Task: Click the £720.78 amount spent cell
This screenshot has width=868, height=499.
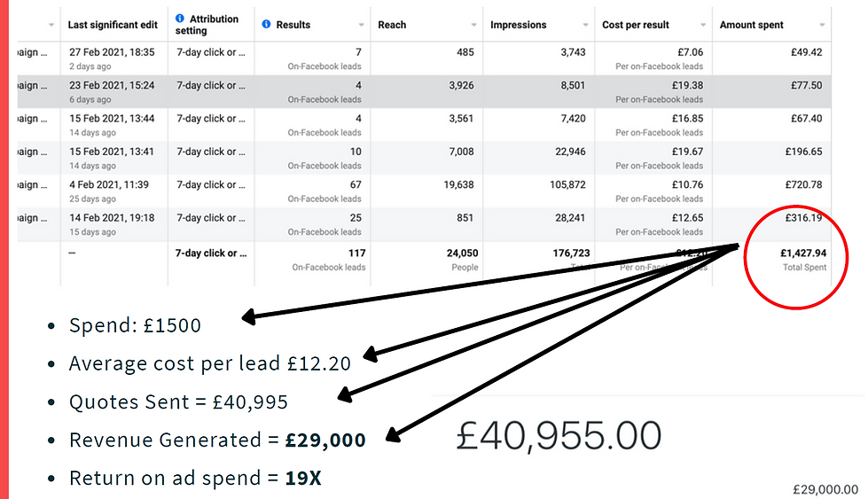Action: coord(804,184)
